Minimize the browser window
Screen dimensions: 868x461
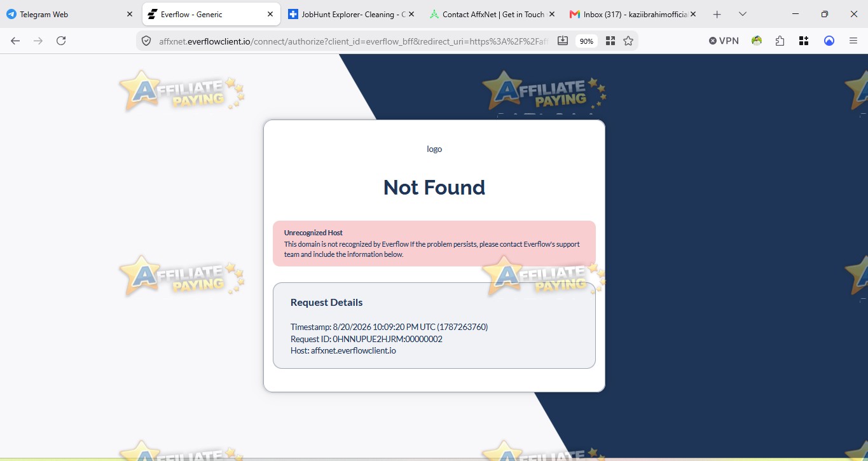796,14
